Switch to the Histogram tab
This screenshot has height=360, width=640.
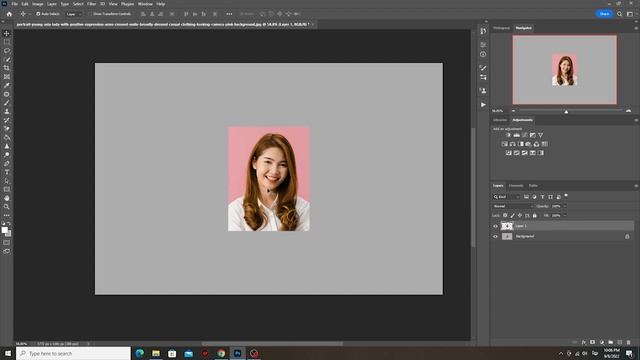[x=501, y=28]
